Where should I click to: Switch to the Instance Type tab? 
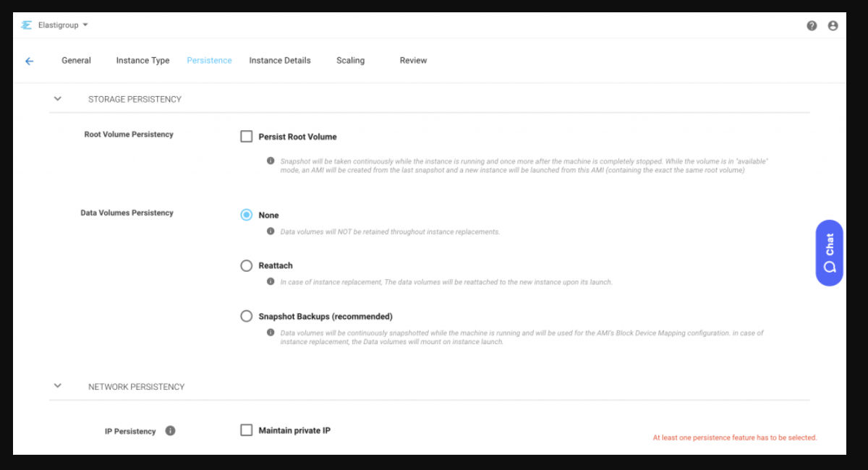(x=142, y=61)
